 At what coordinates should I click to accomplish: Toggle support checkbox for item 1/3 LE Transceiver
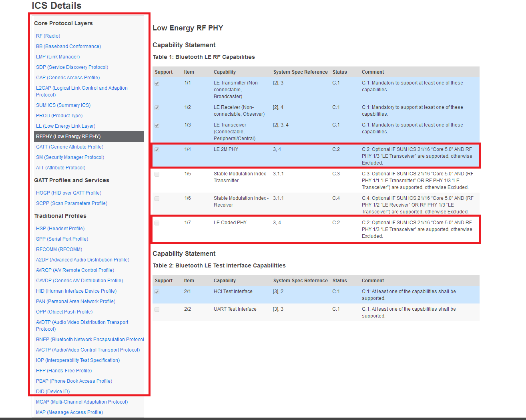157,125
